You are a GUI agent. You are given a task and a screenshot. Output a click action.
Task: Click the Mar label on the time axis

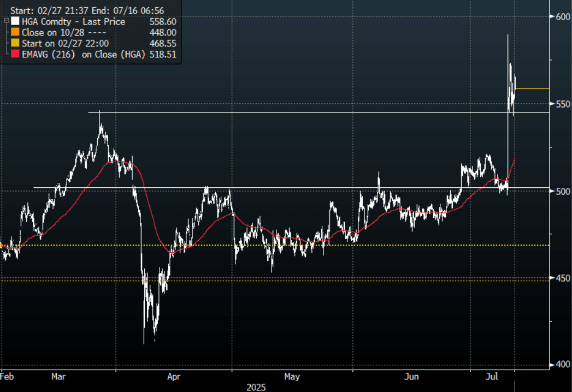[58, 376]
